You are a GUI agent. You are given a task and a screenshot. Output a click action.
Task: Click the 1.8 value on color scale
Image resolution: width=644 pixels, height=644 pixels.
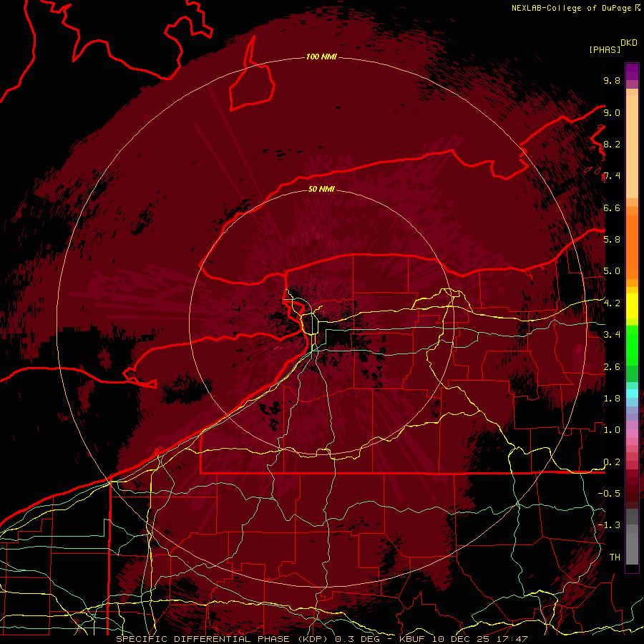[612, 398]
